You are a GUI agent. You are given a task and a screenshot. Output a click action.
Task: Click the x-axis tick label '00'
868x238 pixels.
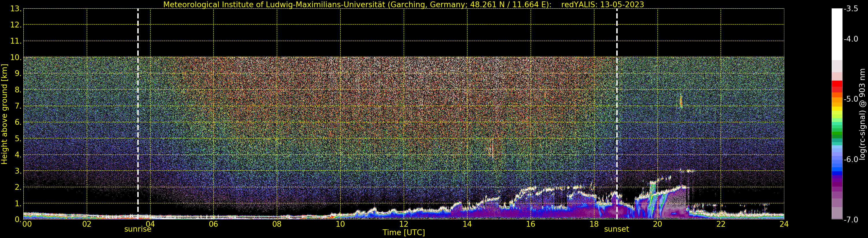coord(27,224)
